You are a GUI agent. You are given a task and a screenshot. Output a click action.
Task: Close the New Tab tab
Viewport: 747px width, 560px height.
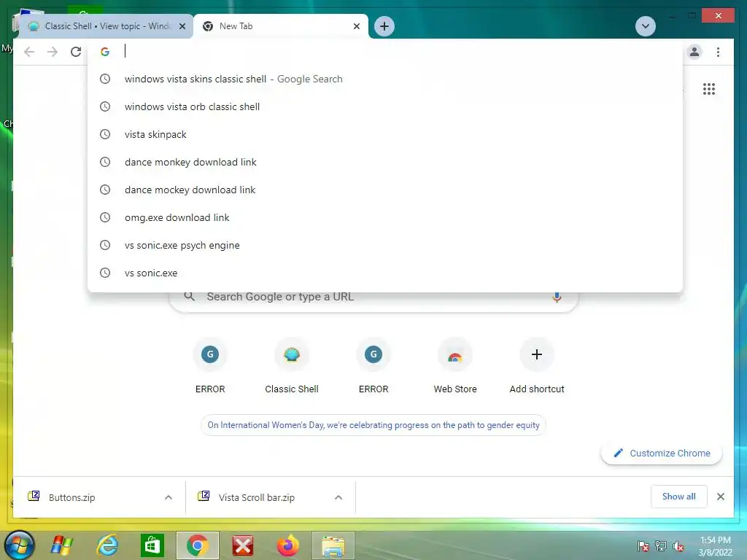356,26
